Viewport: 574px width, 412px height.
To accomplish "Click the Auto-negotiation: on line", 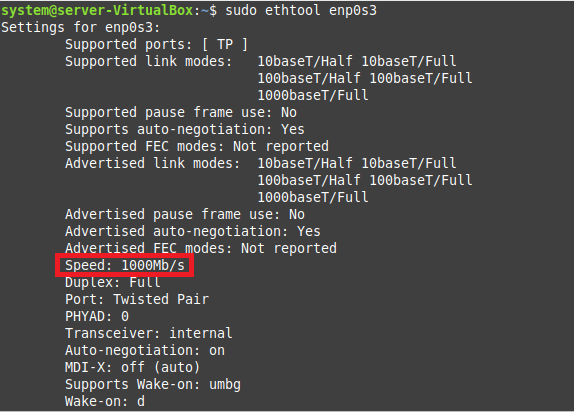I will click(145, 350).
